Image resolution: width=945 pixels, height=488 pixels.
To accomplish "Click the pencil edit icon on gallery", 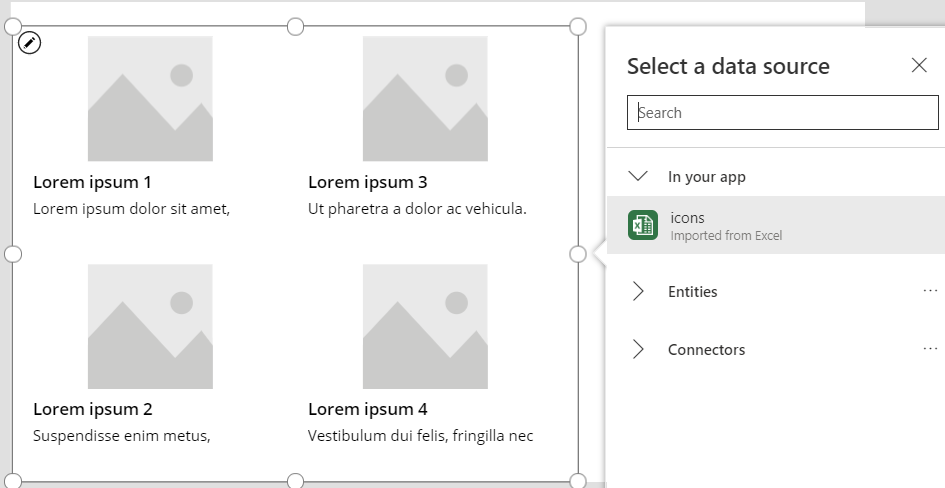I will pyautogui.click(x=30, y=43).
